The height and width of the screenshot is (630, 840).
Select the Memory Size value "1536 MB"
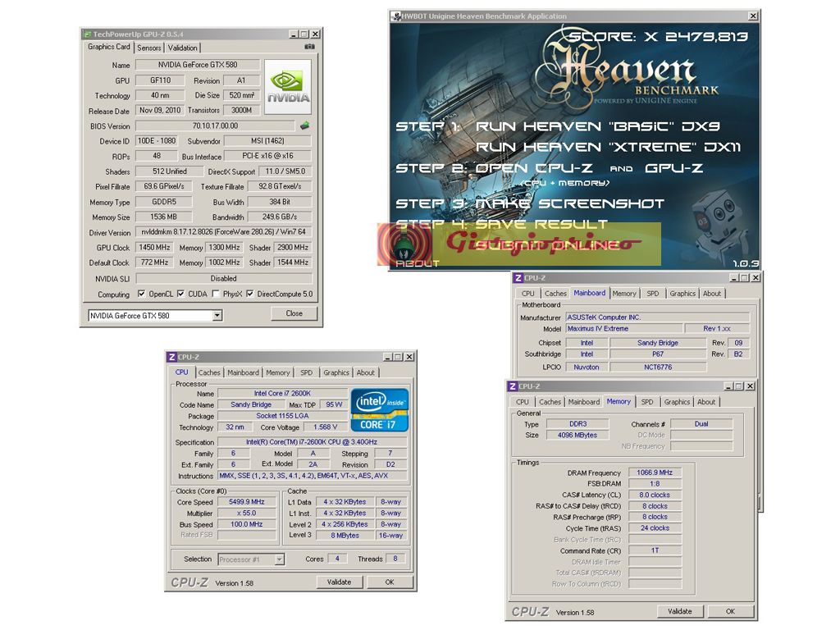(163, 217)
